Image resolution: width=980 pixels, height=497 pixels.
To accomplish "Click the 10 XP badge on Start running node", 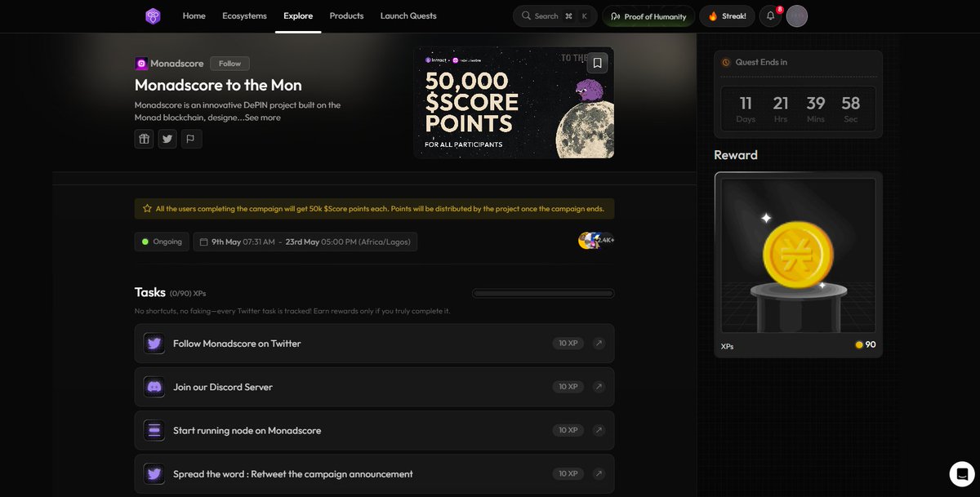I will 568,430.
